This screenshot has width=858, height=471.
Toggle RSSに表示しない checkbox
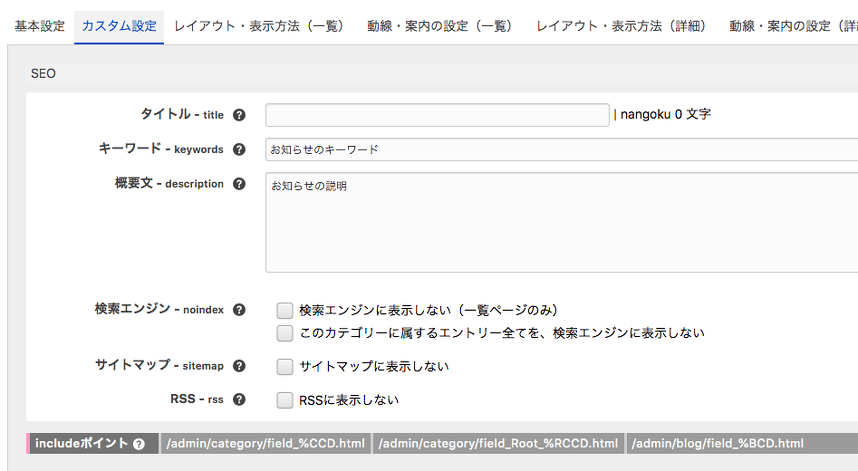285,400
